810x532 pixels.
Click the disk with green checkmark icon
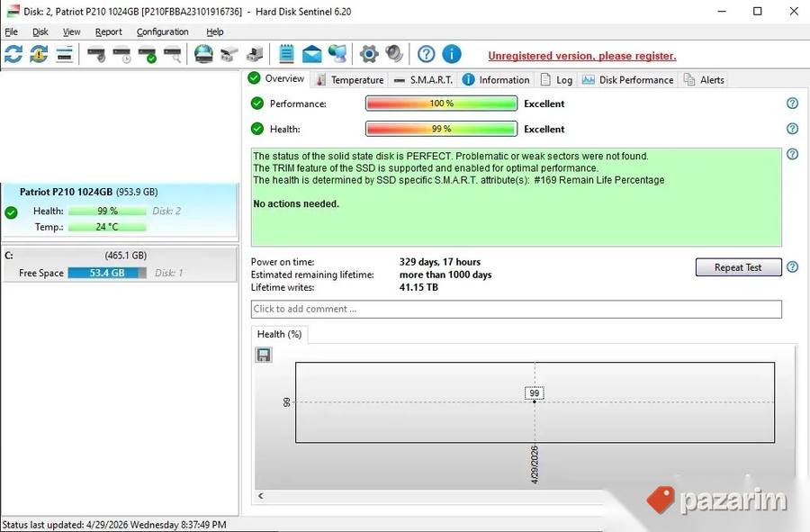(148, 54)
